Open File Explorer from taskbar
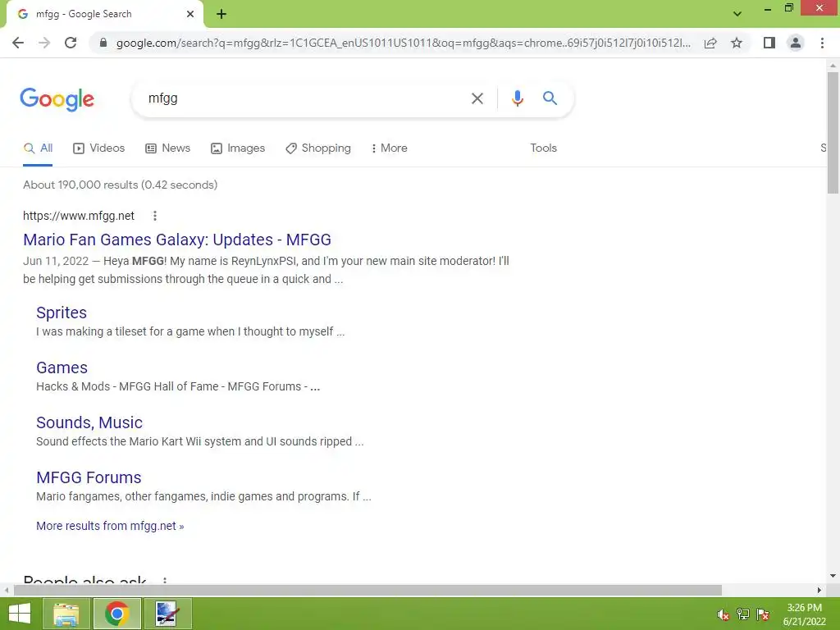This screenshot has height=630, width=840. click(66, 614)
